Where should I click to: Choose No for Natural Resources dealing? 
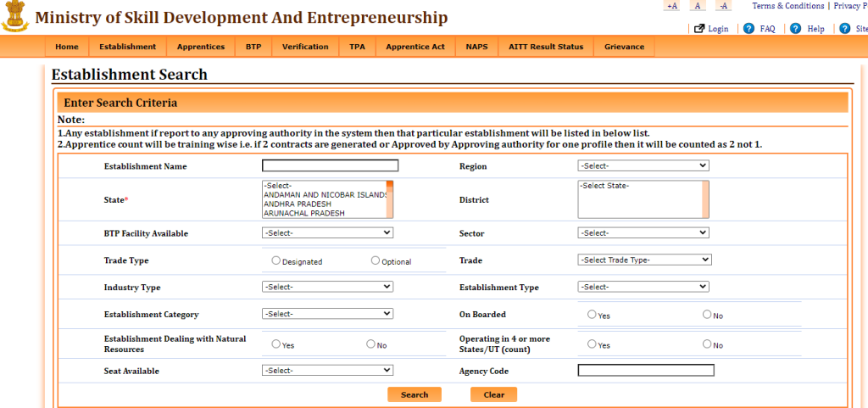(x=371, y=344)
